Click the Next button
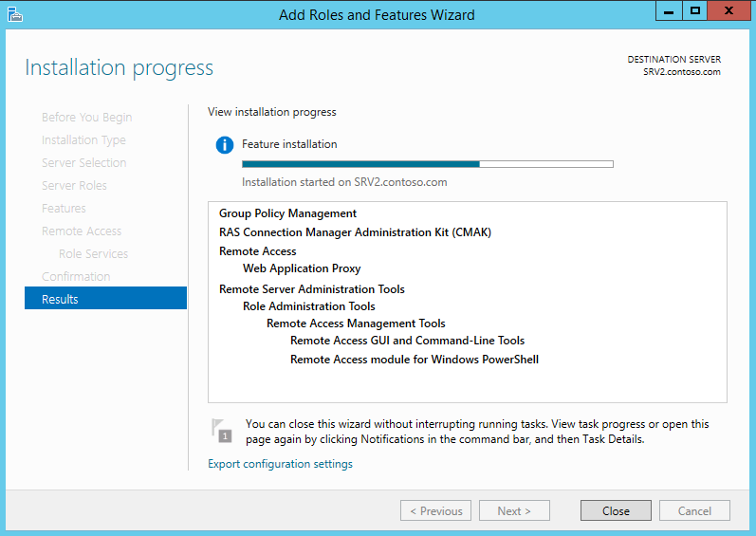Viewport: 756px width, 536px height. [514, 510]
